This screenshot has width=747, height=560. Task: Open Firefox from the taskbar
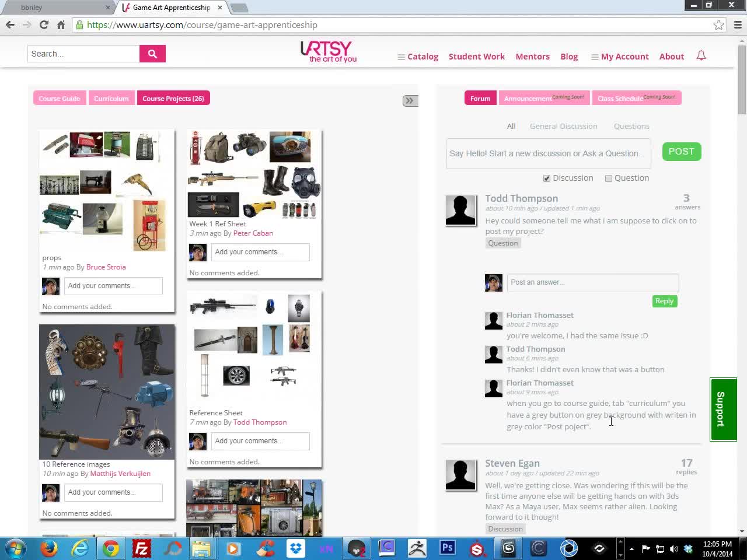[49, 548]
